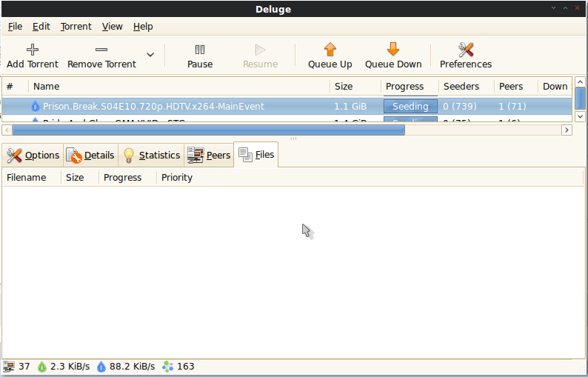Click the Remove Torrent minus icon
This screenshot has width=588, height=377.
click(x=101, y=50)
